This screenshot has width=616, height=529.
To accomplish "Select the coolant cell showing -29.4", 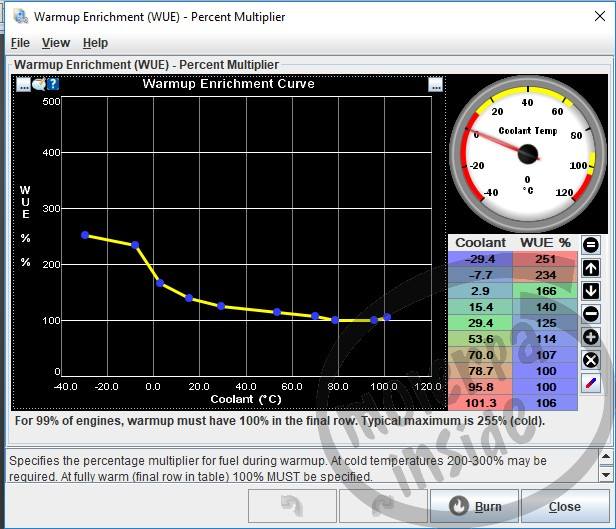I will pyautogui.click(x=480, y=259).
